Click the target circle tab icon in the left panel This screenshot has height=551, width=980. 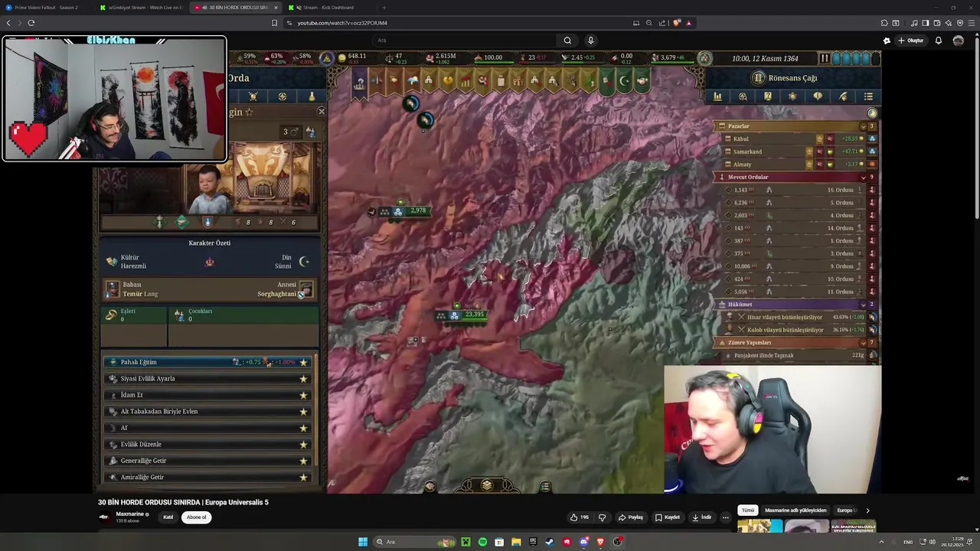[282, 96]
